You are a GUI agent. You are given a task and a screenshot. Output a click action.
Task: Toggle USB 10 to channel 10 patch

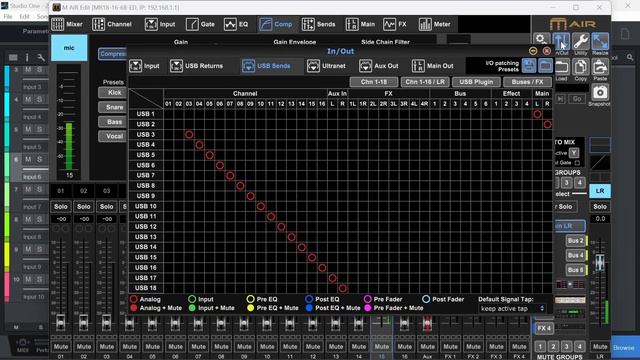pyautogui.click(x=261, y=207)
